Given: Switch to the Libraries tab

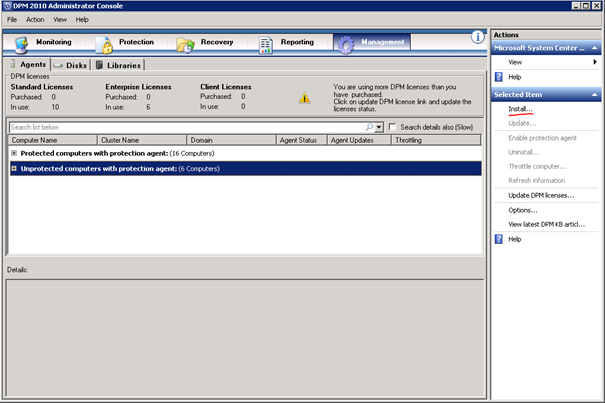Looking at the screenshot, I should (118, 65).
